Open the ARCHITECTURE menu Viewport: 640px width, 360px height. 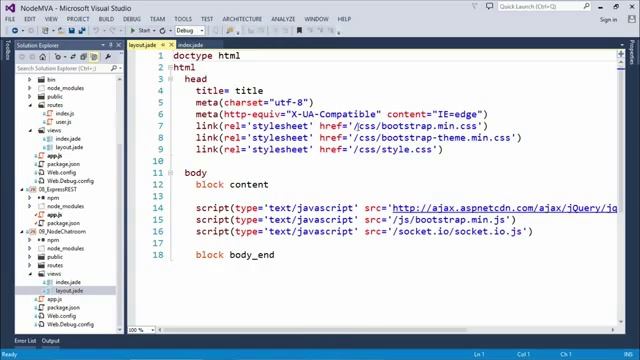coord(242,19)
